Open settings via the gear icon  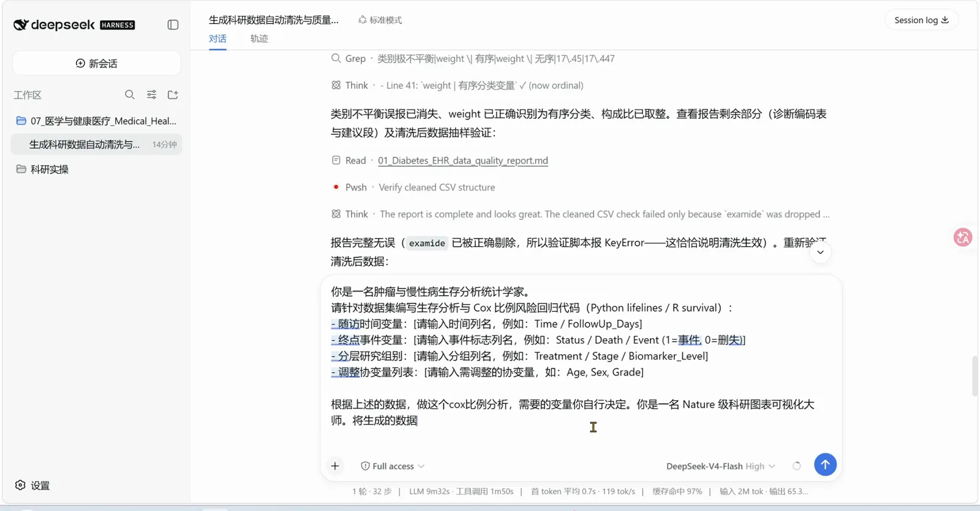[20, 485]
